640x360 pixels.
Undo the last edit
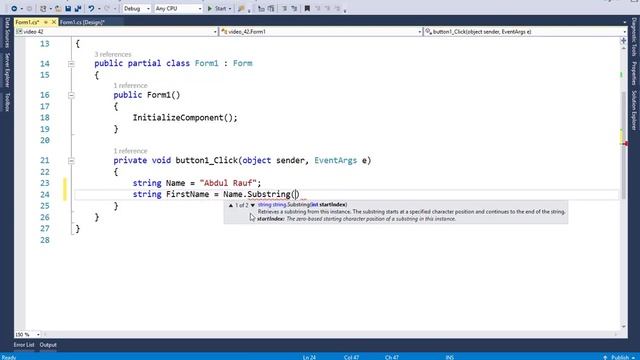91,8
